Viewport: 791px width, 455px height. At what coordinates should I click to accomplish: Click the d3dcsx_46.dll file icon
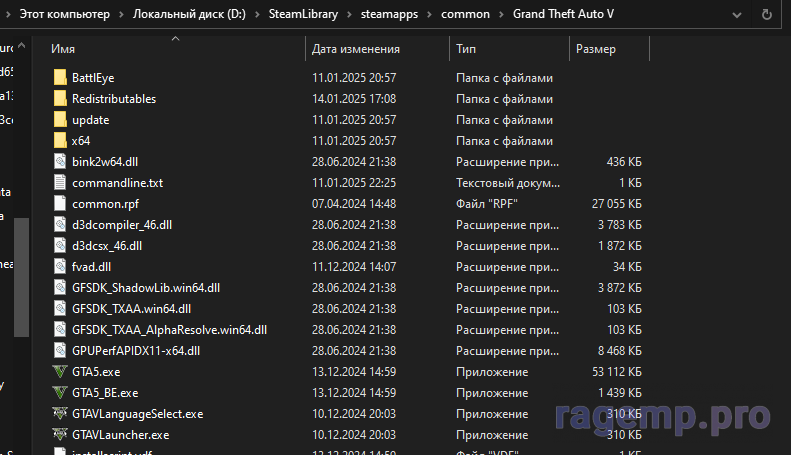pyautogui.click(x=60, y=246)
